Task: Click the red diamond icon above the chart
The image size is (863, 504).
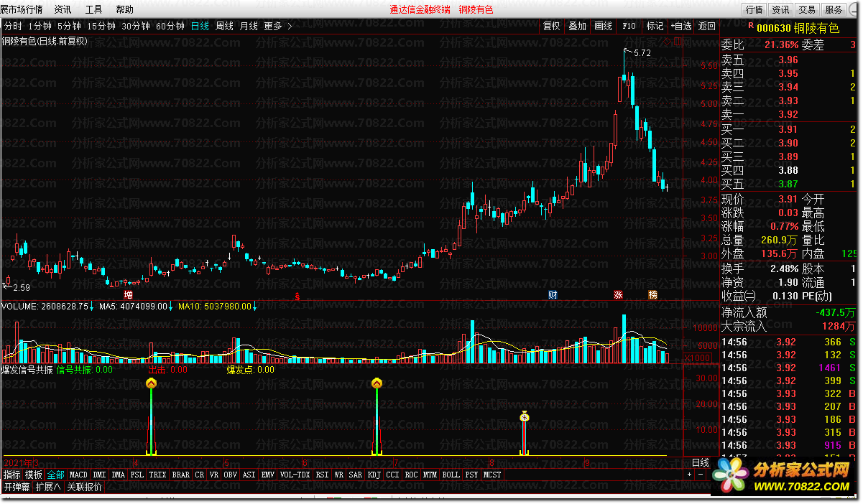Action: coord(668,41)
